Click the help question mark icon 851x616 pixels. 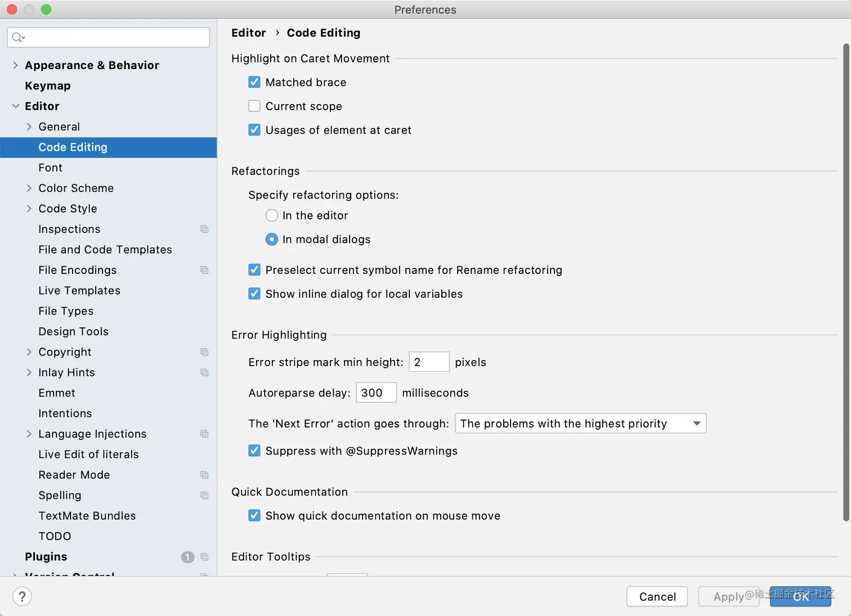pos(22,596)
